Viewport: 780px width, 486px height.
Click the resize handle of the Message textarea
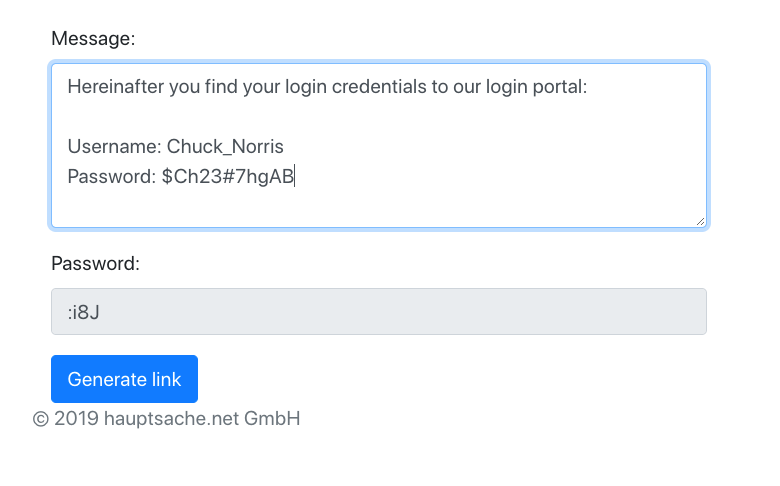tap(700, 221)
